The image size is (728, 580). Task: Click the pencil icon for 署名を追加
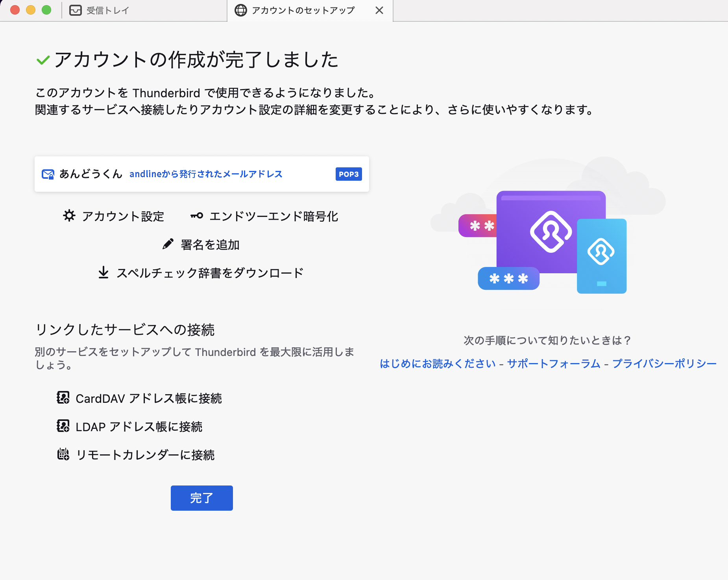click(168, 244)
